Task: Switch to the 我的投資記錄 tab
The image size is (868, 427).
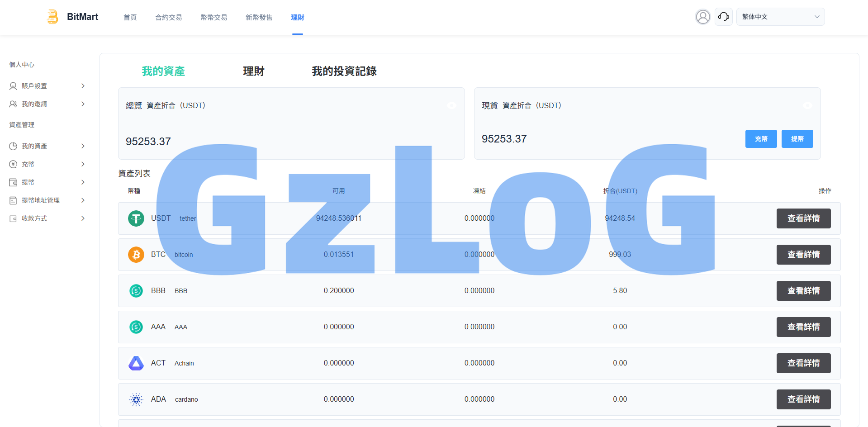Action: coord(344,71)
